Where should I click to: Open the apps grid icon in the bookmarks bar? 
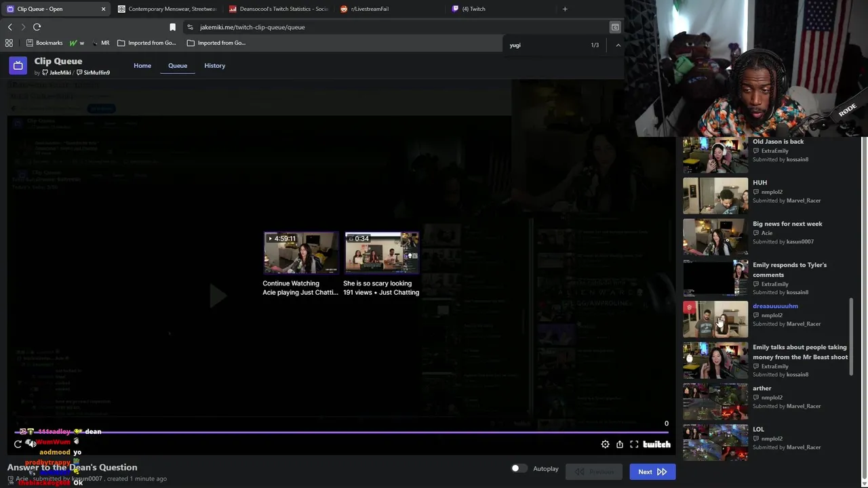9,43
